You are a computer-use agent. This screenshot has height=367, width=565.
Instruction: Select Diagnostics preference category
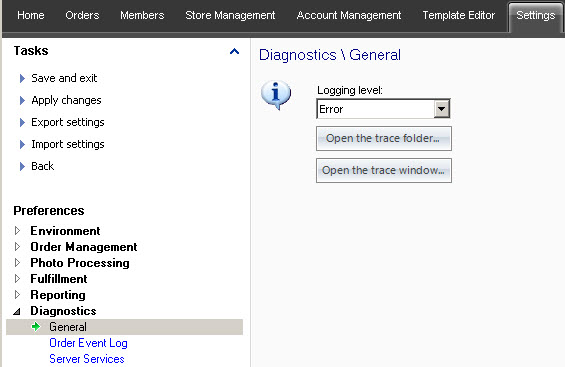[63, 311]
